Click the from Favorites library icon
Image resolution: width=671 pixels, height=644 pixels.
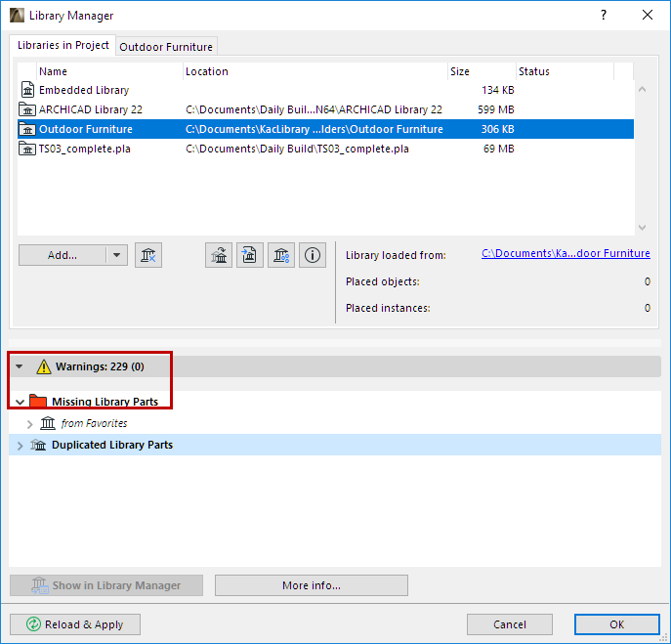tap(48, 423)
